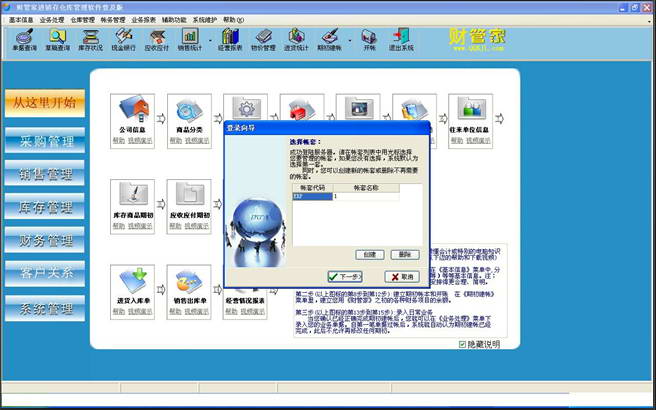The height and width of the screenshot is (410, 656).
Task: Click the 退出系统 exit door icon
Action: tap(402, 40)
